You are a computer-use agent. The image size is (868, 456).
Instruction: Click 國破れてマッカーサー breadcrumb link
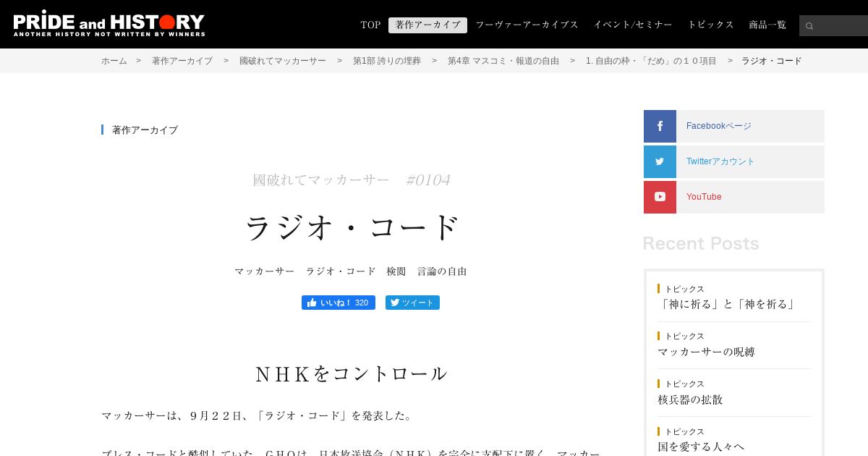[283, 61]
